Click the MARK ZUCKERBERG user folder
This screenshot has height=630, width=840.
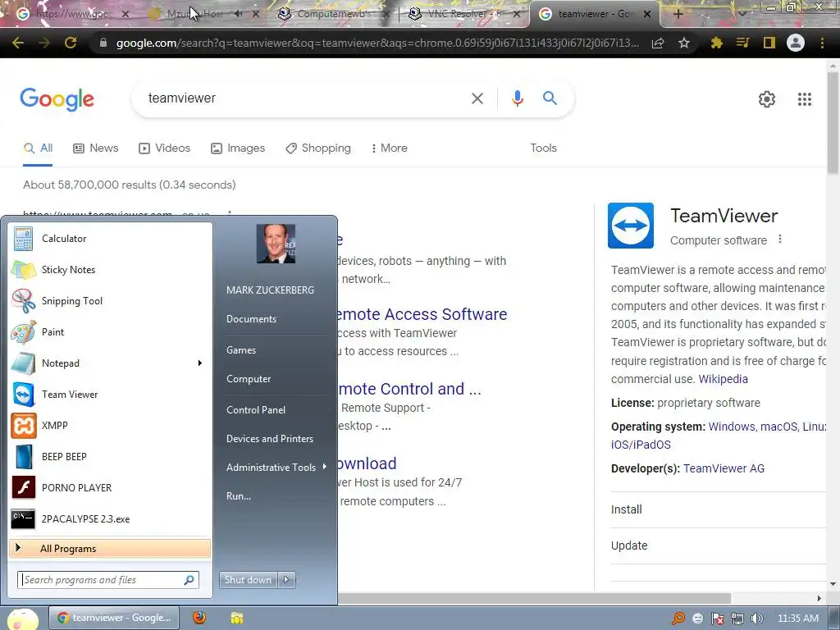(x=270, y=290)
